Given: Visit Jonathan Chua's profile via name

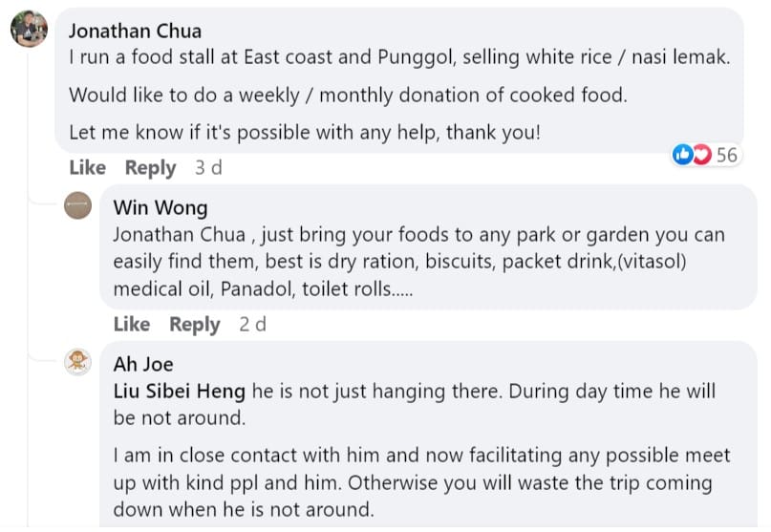Looking at the screenshot, I should (x=136, y=31).
